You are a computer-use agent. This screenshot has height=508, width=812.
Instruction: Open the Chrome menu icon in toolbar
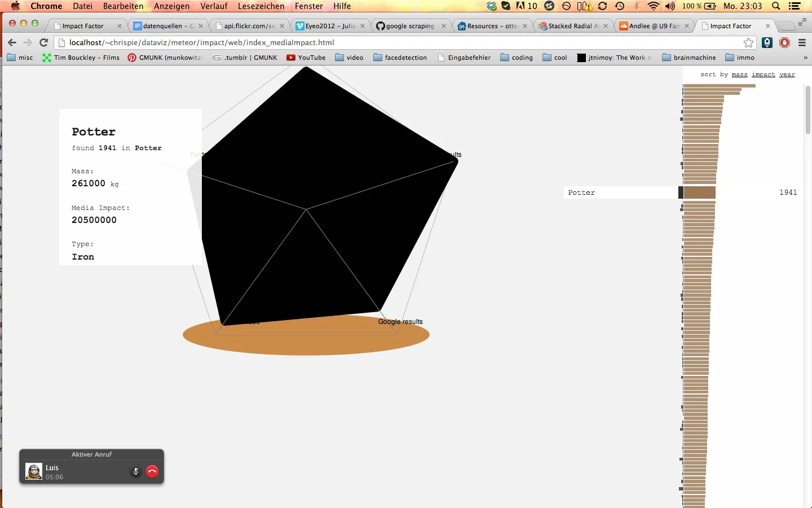click(x=802, y=42)
